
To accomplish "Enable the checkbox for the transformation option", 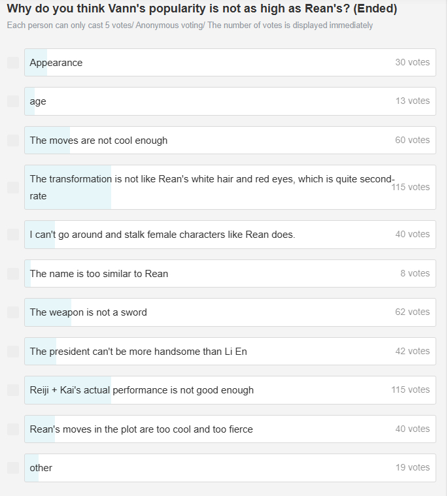I will (13, 188).
